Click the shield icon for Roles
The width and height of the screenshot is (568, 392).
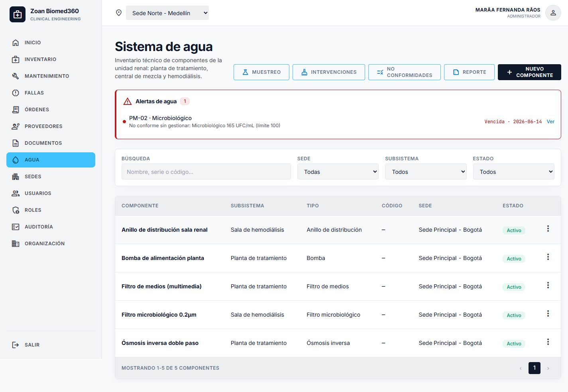(x=16, y=210)
